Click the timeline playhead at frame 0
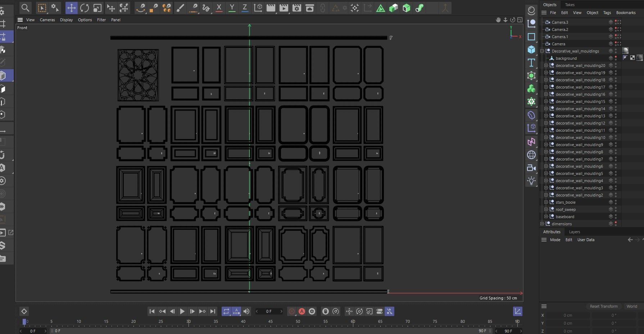The height and width of the screenshot is (334, 644). 24,322
